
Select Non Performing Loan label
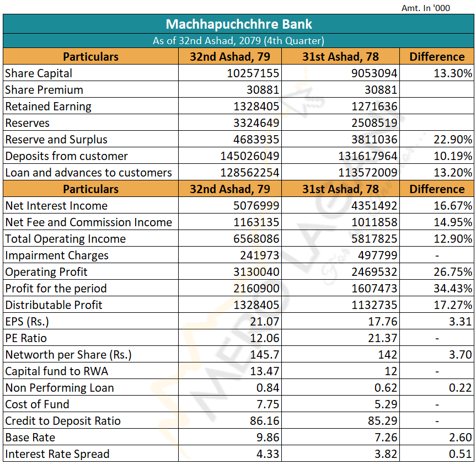coord(60,388)
